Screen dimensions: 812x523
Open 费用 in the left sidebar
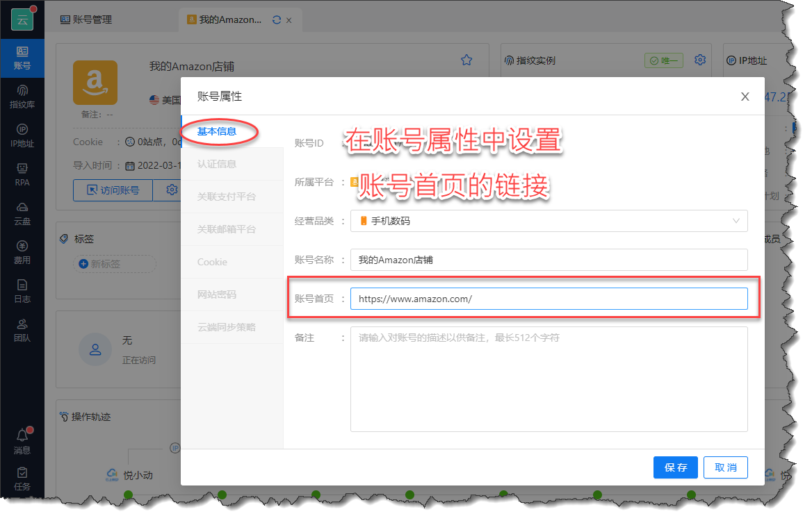coord(22,252)
